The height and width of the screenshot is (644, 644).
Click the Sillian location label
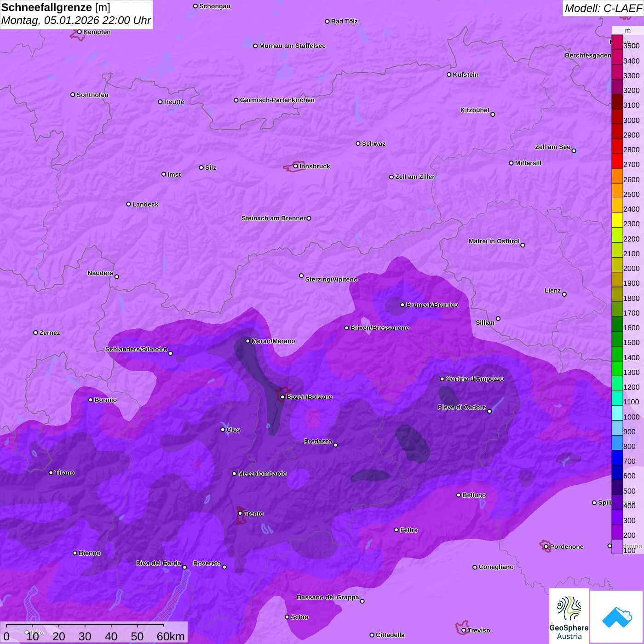click(x=485, y=322)
